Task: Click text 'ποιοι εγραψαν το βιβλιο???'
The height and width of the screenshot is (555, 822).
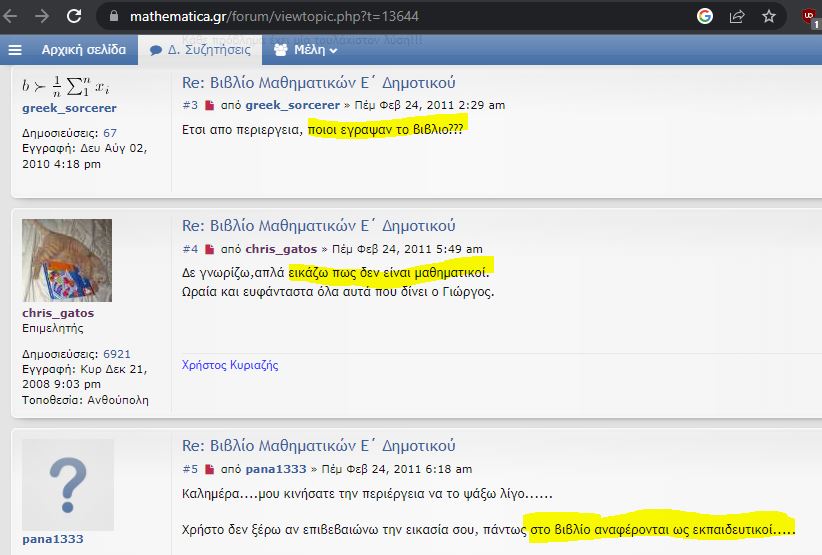Action: point(385,129)
